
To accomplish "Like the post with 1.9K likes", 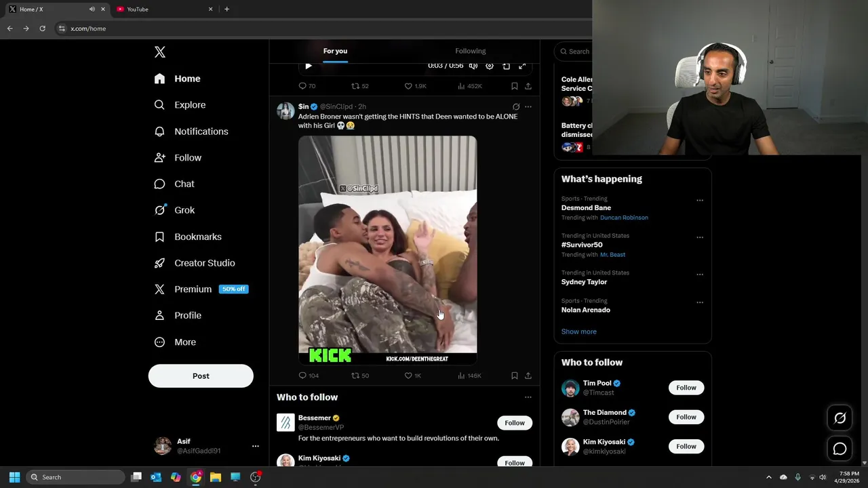I will point(415,86).
